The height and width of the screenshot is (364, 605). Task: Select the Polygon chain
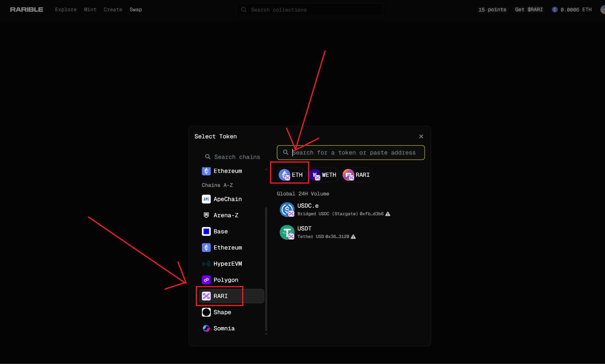[x=226, y=280]
